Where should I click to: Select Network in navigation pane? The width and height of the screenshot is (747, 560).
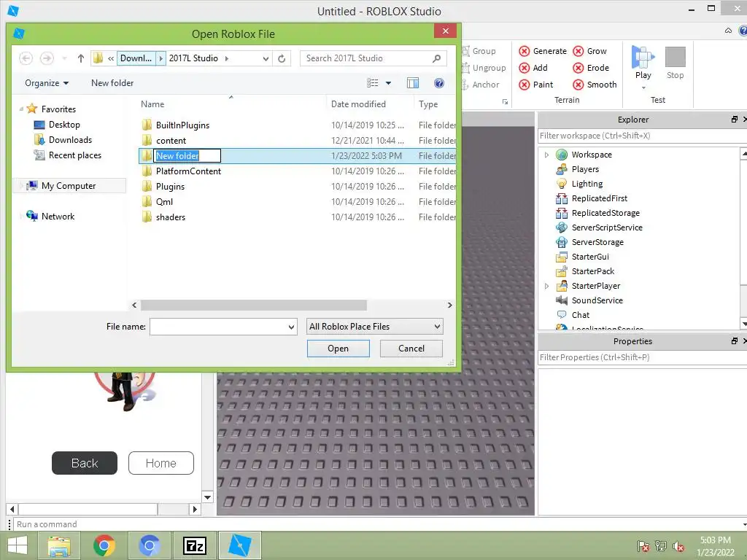point(50,216)
